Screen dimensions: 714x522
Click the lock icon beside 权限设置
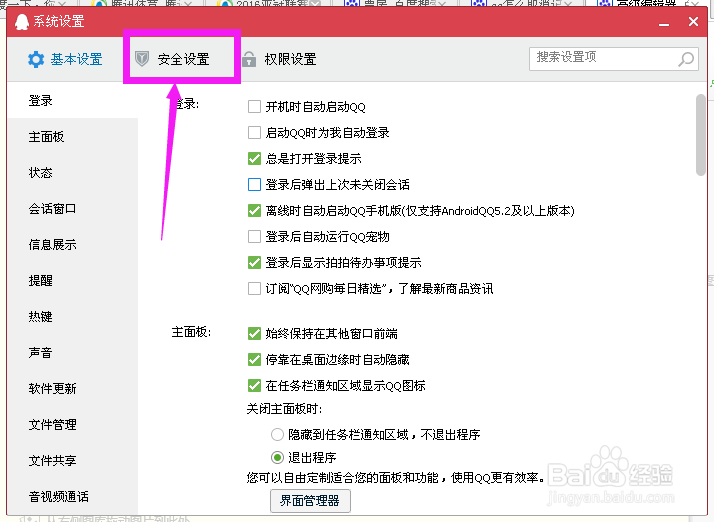click(249, 59)
